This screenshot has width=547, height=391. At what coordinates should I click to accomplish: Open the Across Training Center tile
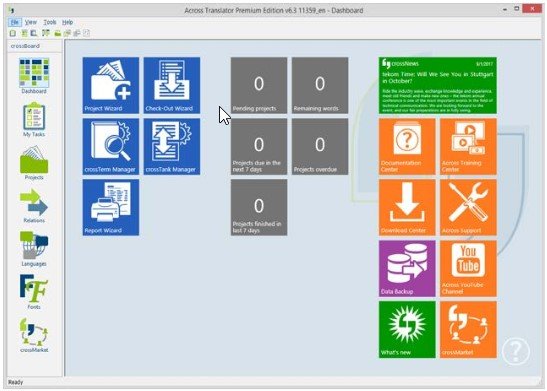[x=468, y=146]
